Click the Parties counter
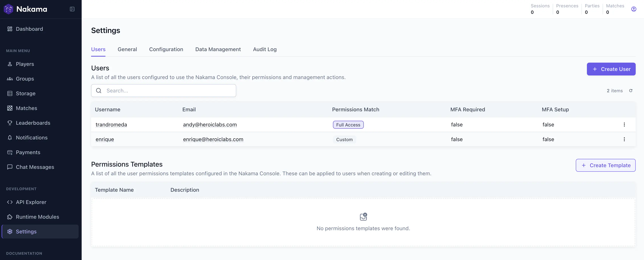Image resolution: width=644 pixels, height=260 pixels. [592, 9]
